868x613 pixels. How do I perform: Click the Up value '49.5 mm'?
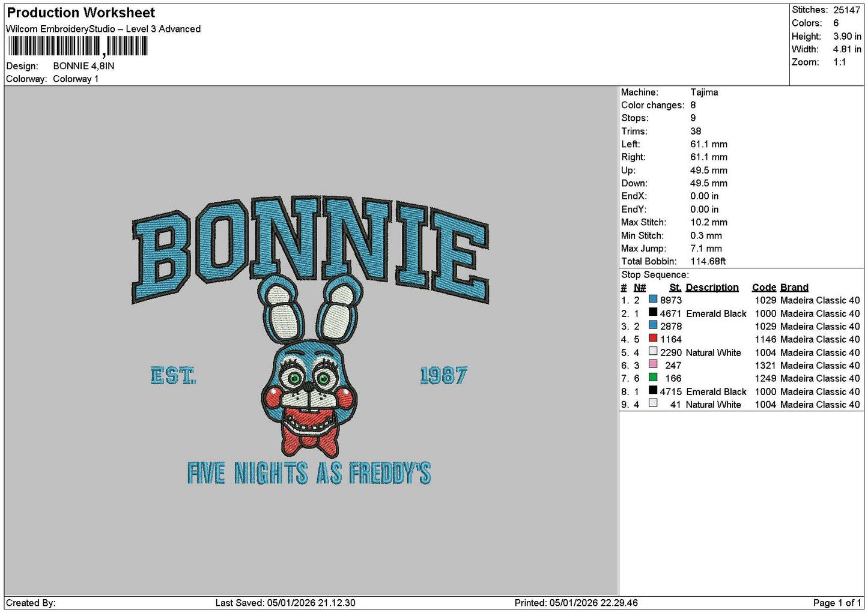click(709, 171)
